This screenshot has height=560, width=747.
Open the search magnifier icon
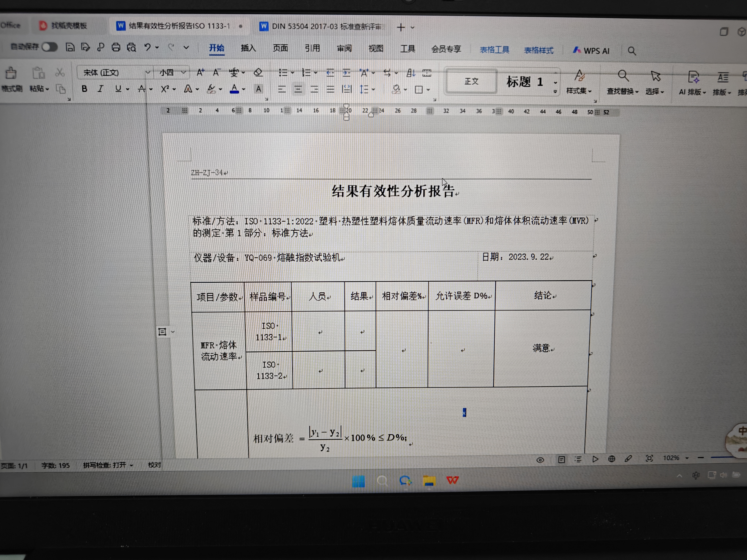(x=632, y=51)
